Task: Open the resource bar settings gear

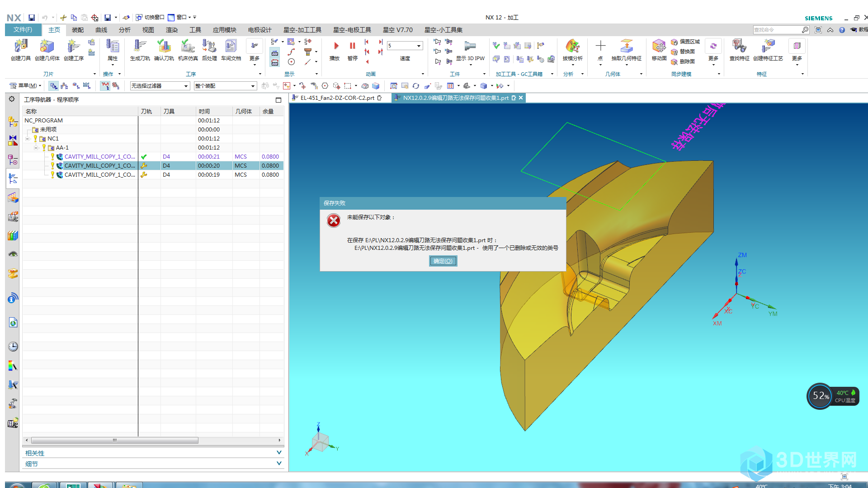Action: 12,99
